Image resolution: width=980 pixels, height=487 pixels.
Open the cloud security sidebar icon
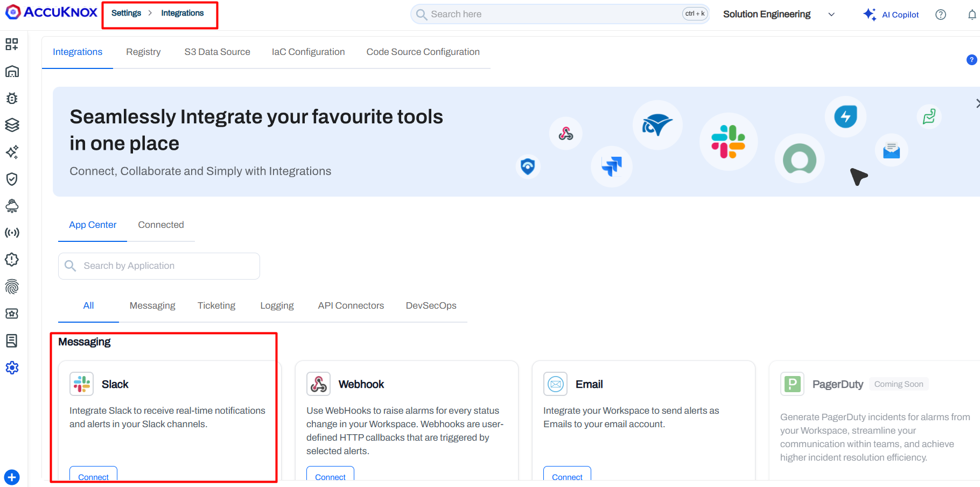pos(12,206)
